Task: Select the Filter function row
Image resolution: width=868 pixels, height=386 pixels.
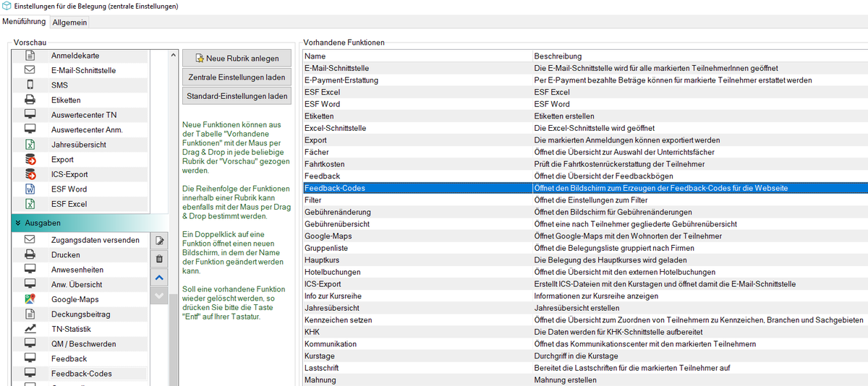Action: (584, 200)
